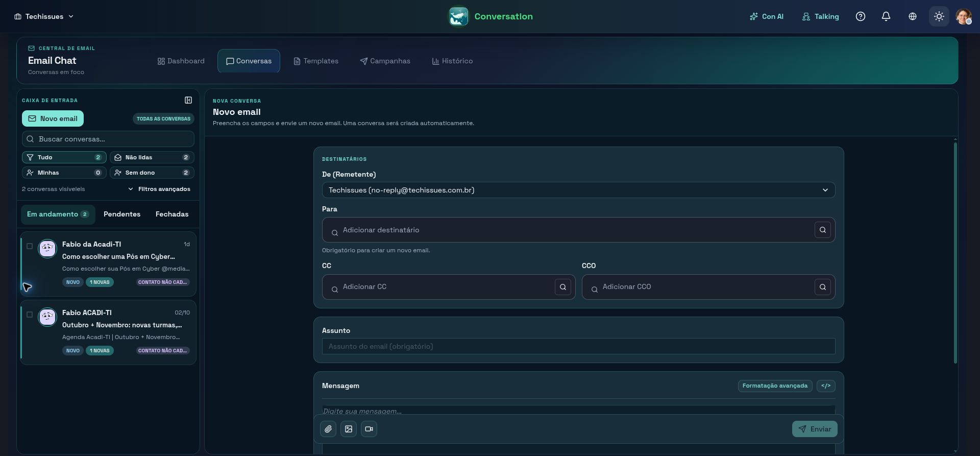
Task: Show Fechadas conversations tab
Action: [172, 214]
